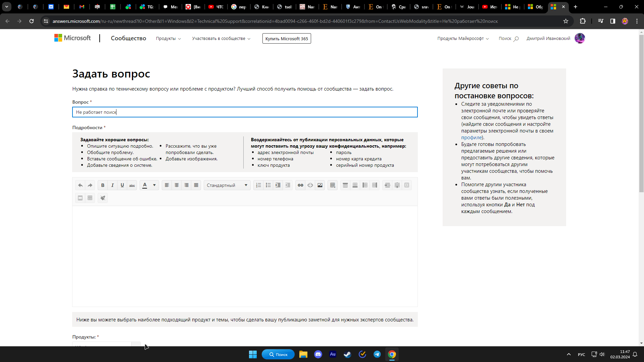
Task: Justify text alignment
Action: 196,185
